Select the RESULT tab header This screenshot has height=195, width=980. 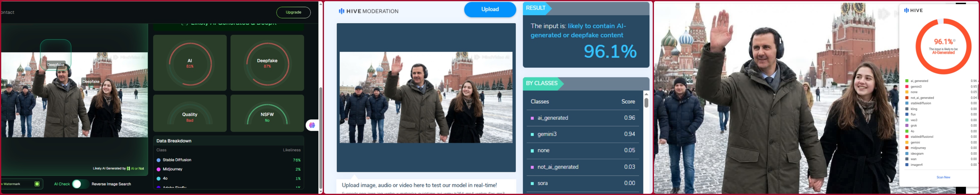[x=536, y=8]
